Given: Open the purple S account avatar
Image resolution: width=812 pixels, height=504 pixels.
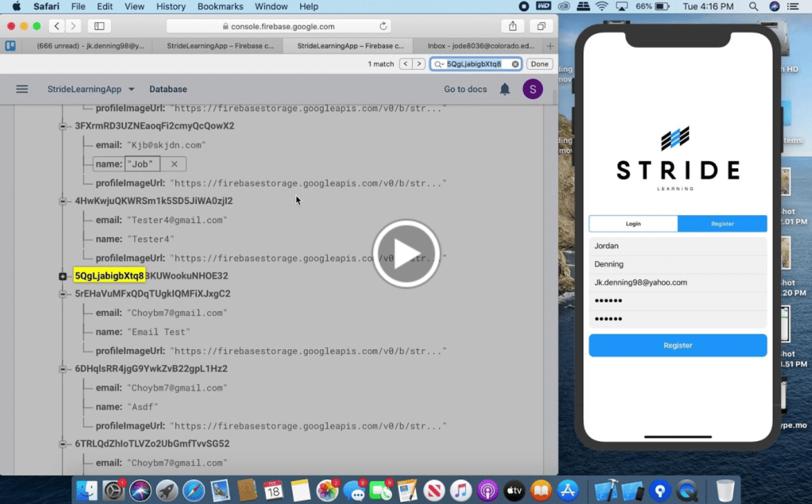Looking at the screenshot, I should click(532, 89).
